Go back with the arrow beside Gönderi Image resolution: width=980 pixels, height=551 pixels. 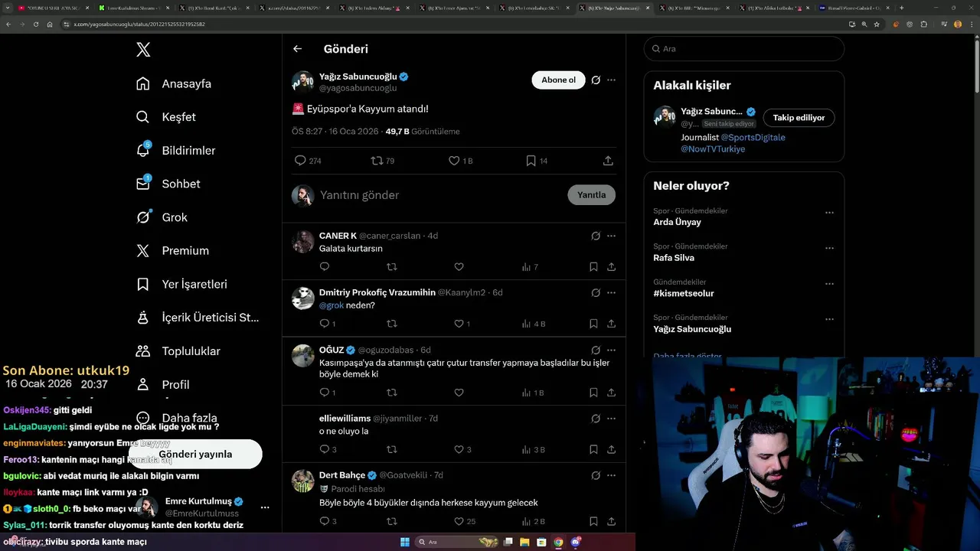click(x=297, y=49)
